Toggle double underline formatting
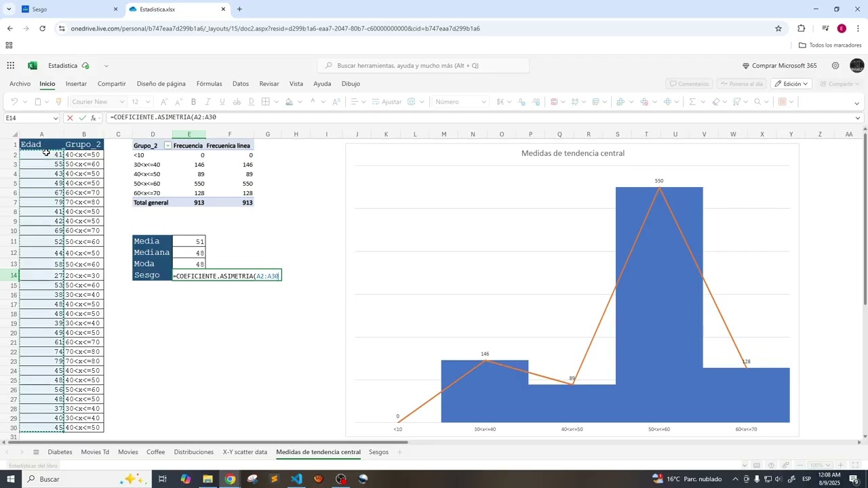Viewport: 868px width, 488px height. (251, 102)
